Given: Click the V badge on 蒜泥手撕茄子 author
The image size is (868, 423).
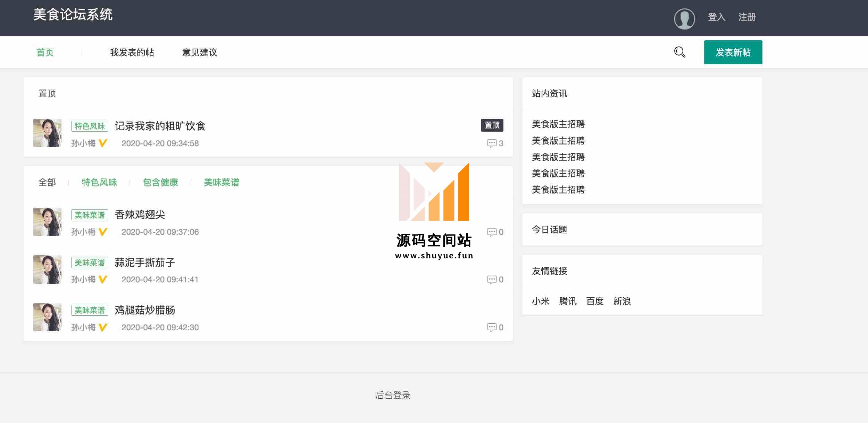Looking at the screenshot, I should [103, 280].
